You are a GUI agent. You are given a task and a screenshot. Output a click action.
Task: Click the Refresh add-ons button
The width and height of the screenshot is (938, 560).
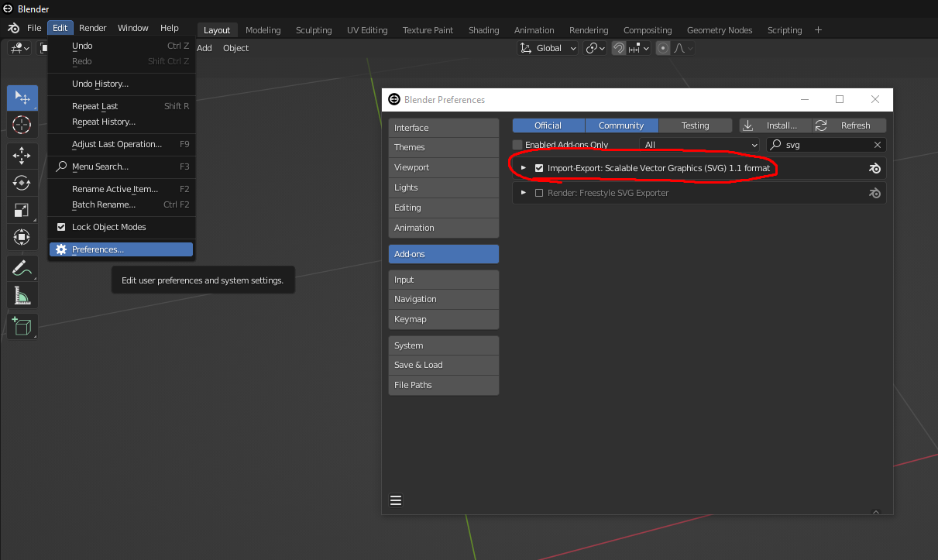[x=849, y=125]
